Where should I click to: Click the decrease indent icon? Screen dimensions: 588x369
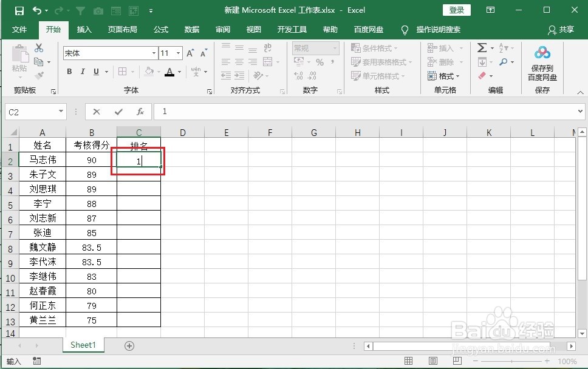point(226,76)
